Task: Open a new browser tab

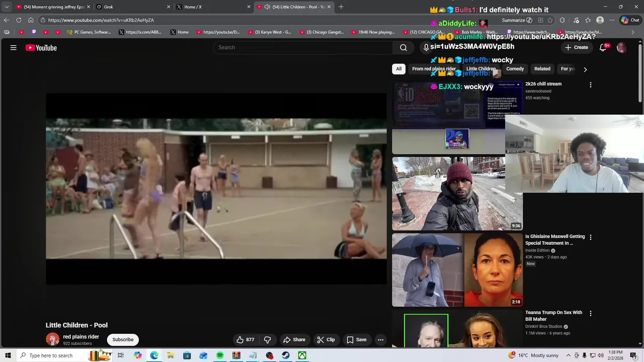Action: click(x=341, y=7)
